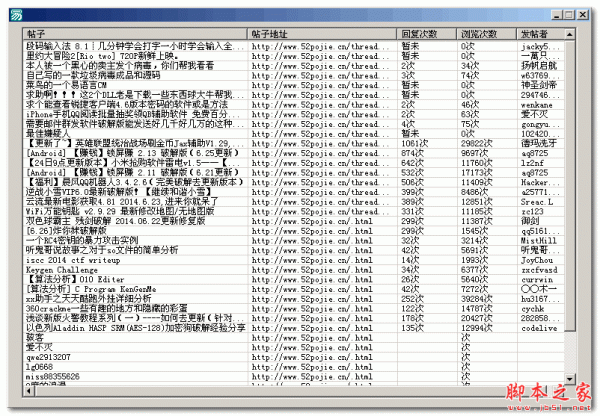The height and width of the screenshot is (416, 600).
Task: Select the row 锁屏赚 2.13 破解版
Action: point(293,153)
